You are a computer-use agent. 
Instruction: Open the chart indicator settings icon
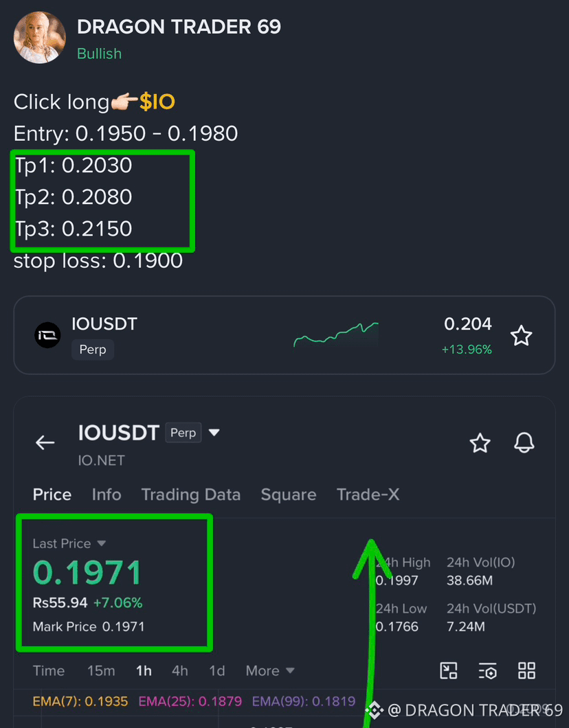pyautogui.click(x=487, y=671)
